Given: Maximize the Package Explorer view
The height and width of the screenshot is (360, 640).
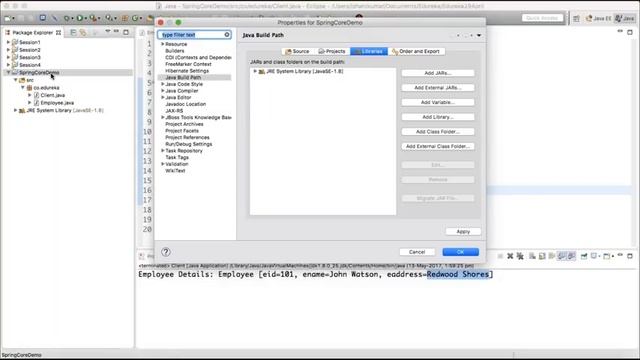Looking at the screenshot, I should 126,32.
